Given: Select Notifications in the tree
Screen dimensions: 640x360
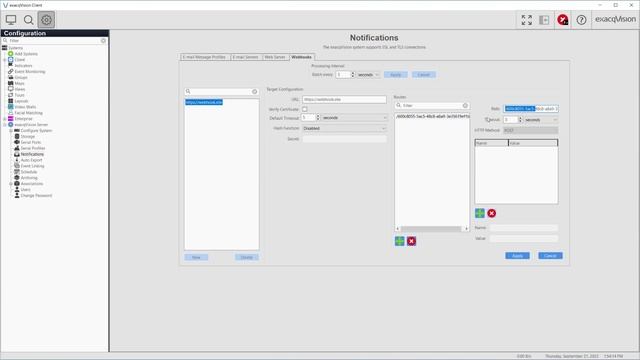Looking at the screenshot, I should [32, 154].
